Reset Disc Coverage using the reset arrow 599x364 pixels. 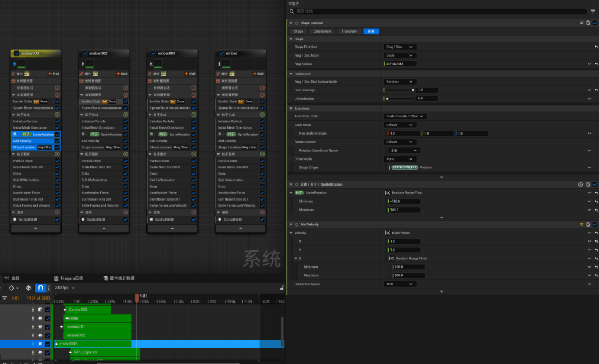pos(596,90)
